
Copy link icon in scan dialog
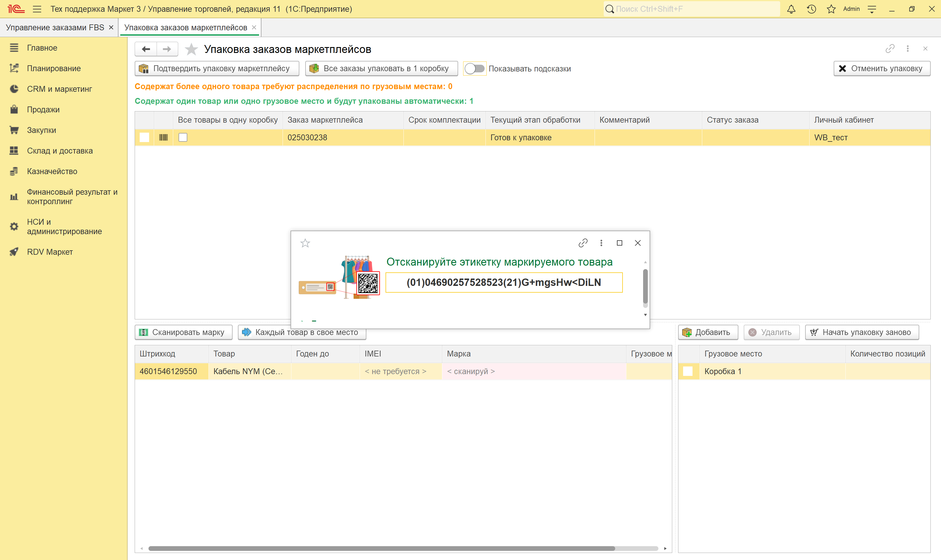coord(583,243)
